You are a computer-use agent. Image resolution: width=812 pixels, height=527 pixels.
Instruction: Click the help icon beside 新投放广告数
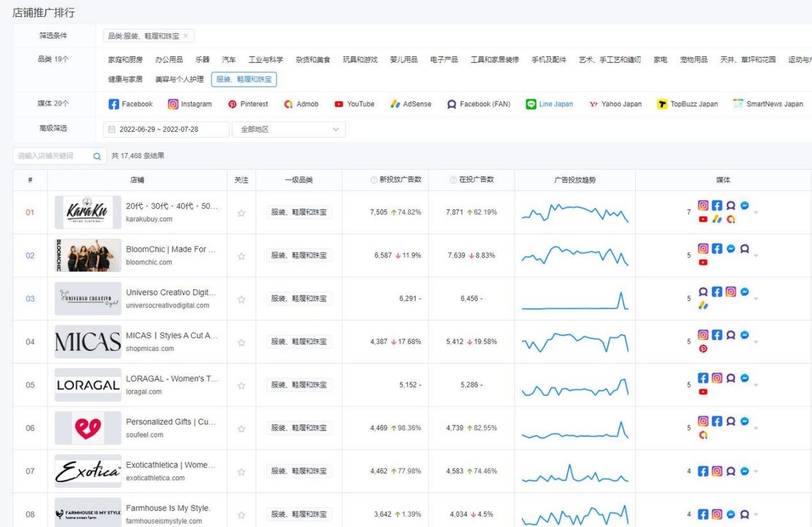(374, 181)
